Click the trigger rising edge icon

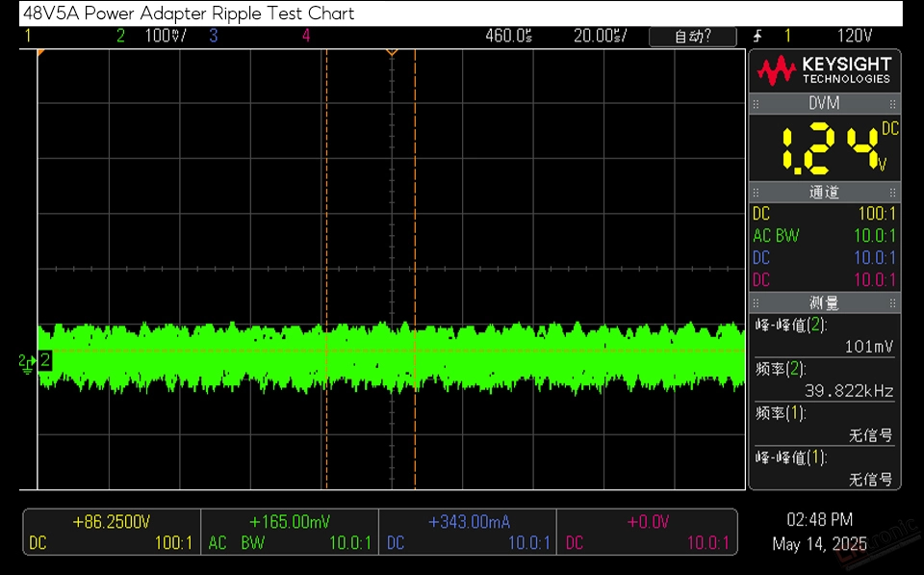point(757,36)
